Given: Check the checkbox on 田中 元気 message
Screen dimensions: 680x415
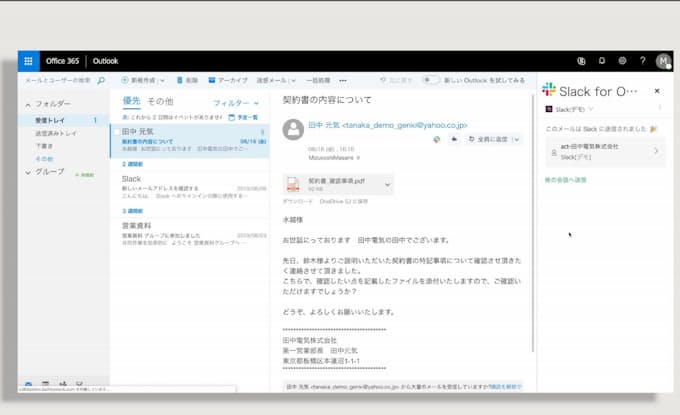Looking at the screenshot, I should 115,131.
